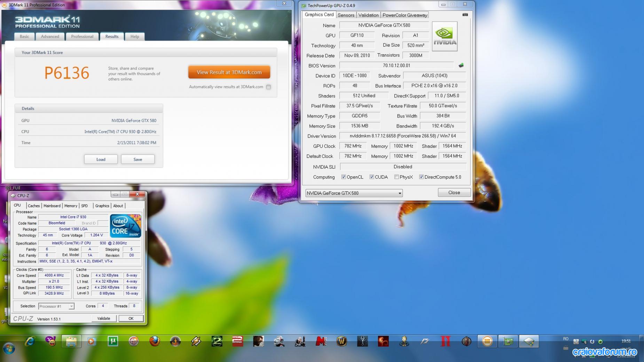Open the Validation tab in GPU-Z
Viewport: 644px width, 362px height.
(368, 15)
